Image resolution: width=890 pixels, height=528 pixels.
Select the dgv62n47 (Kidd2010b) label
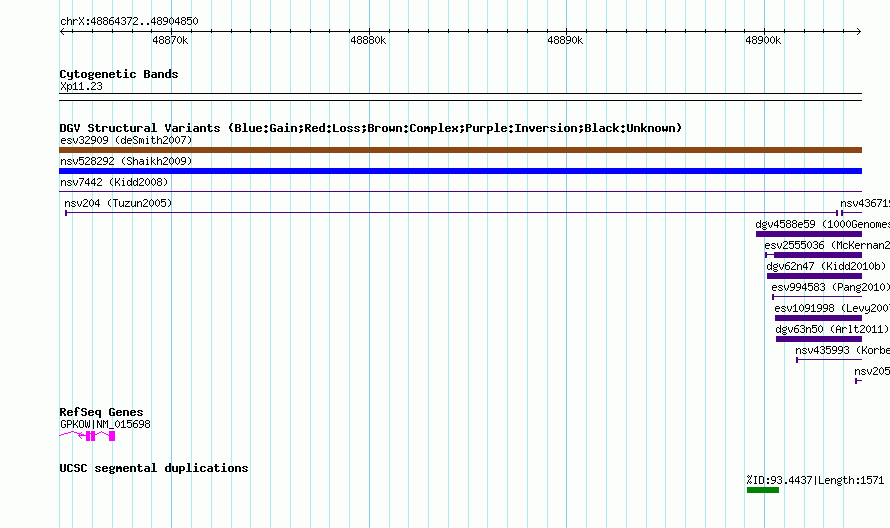tap(826, 266)
